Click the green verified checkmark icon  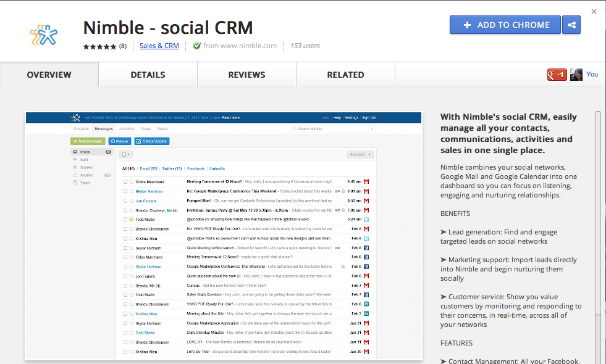tap(196, 46)
